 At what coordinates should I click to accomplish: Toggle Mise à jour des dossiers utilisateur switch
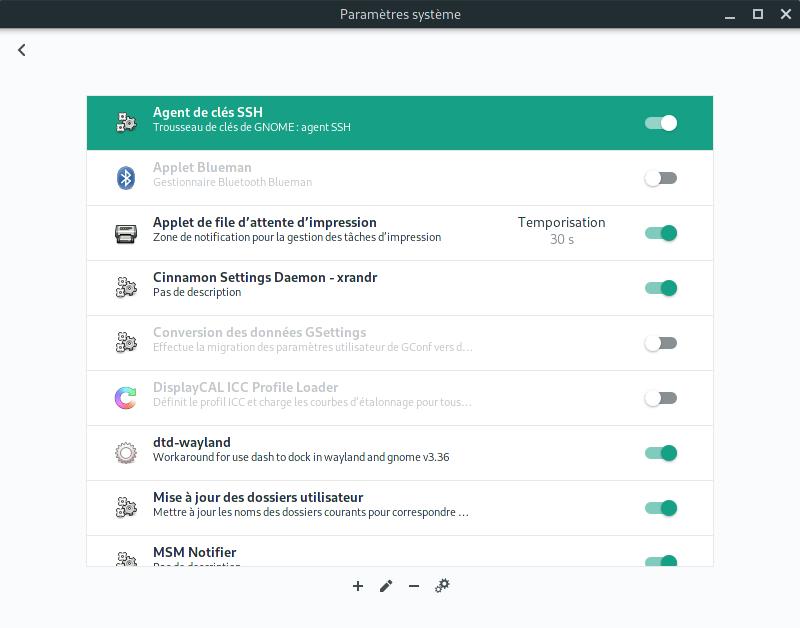tap(661, 508)
